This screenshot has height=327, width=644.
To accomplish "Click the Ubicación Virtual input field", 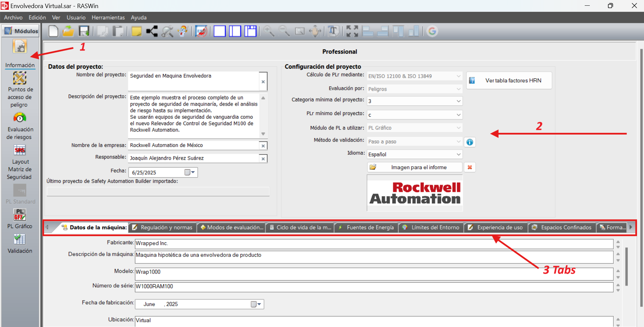I will (374, 321).
